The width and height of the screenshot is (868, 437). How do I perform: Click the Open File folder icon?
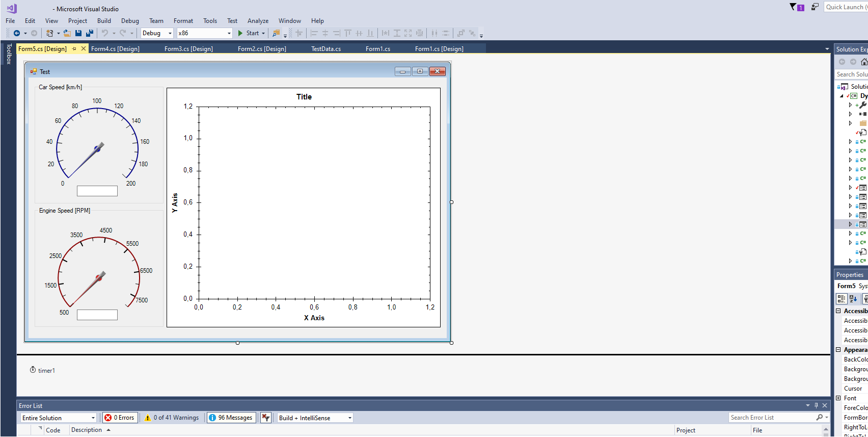coord(67,33)
